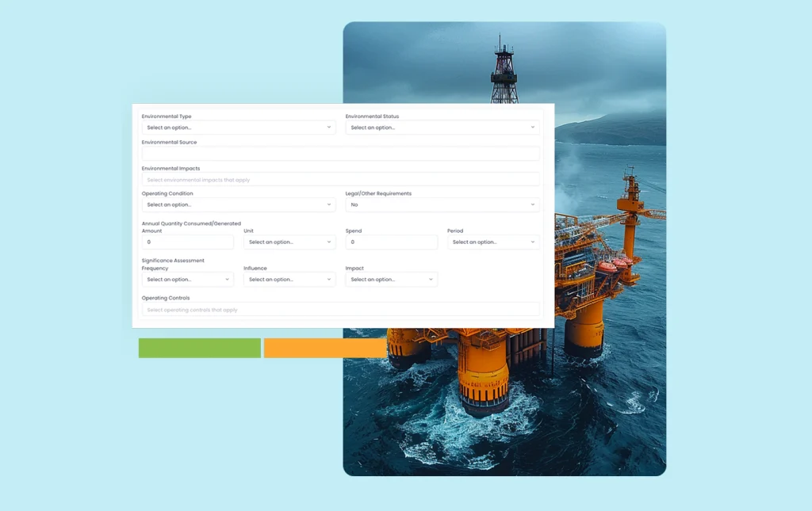Click the Environmental Source label
This screenshot has height=511, width=812.
tap(169, 143)
